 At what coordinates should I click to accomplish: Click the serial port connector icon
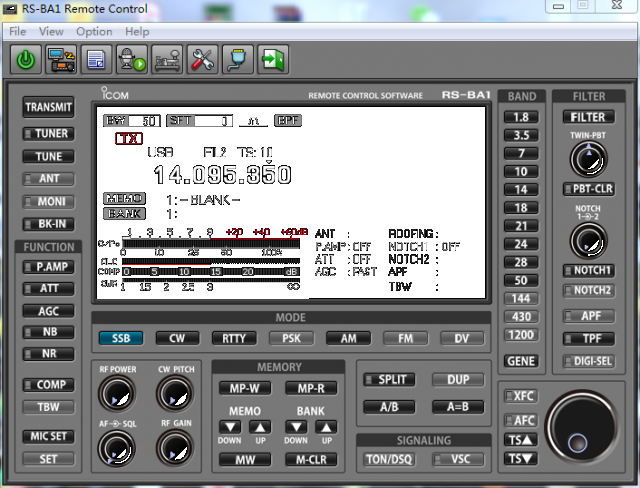[x=238, y=60]
